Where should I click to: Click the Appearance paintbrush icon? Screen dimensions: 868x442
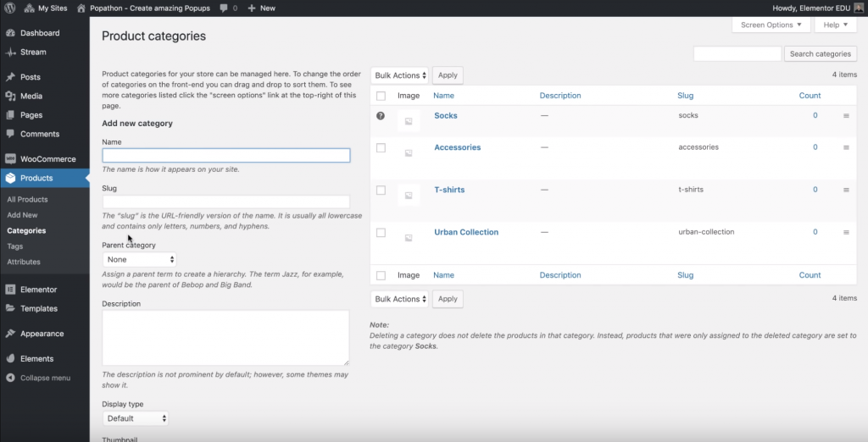coord(10,334)
